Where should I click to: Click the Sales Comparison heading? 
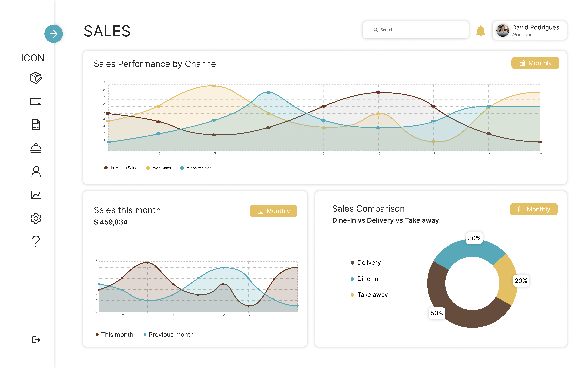(x=368, y=209)
